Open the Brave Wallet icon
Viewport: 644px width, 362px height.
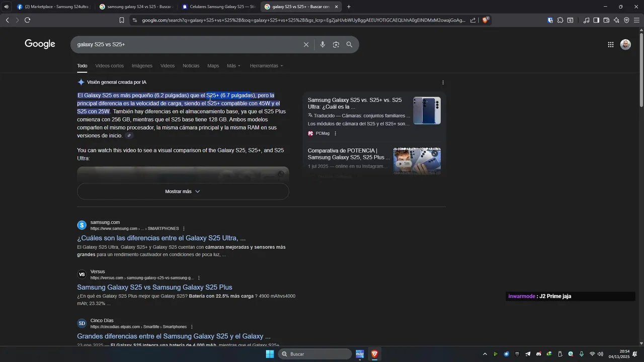tap(606, 20)
